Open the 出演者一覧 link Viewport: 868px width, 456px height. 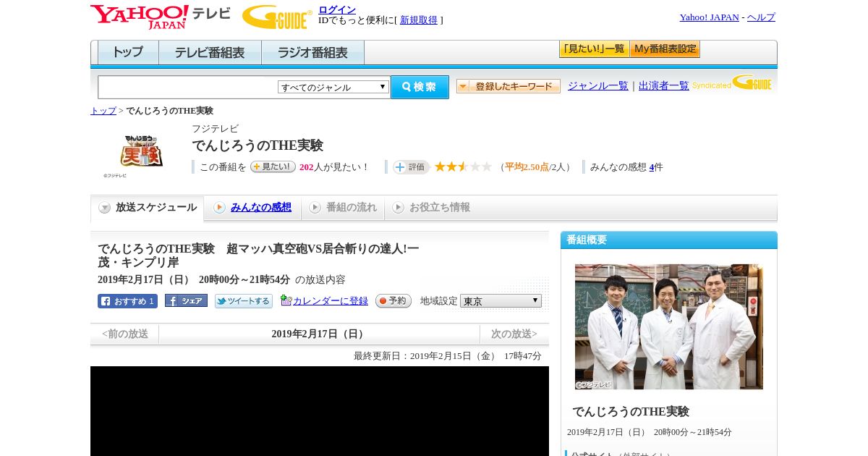coord(664,85)
